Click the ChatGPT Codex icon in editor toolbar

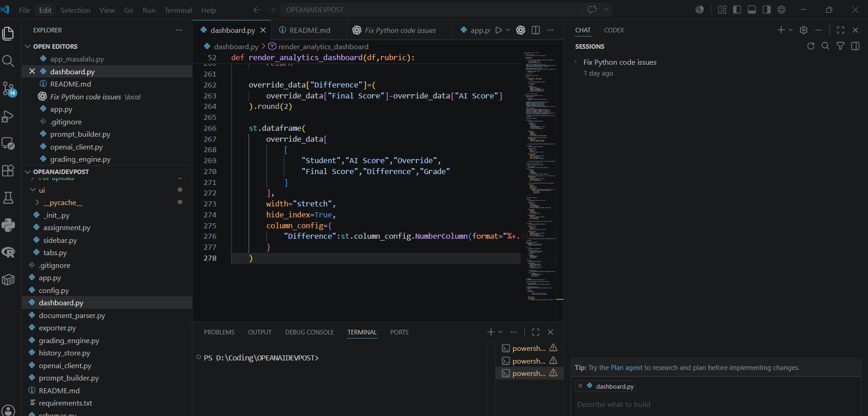click(521, 30)
